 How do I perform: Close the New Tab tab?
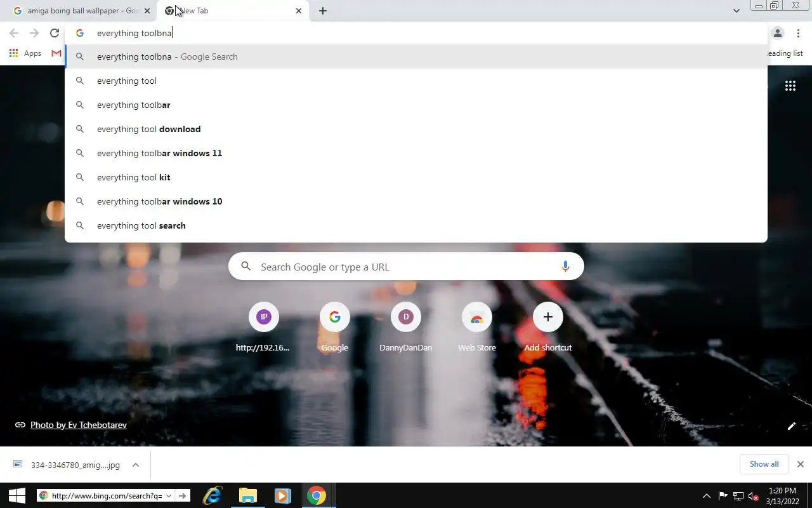(x=299, y=11)
